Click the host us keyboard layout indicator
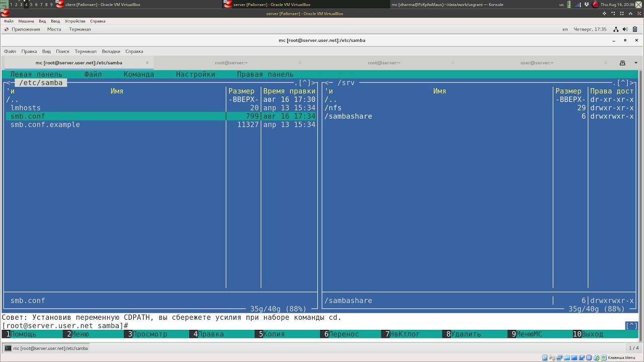 [561, 5]
